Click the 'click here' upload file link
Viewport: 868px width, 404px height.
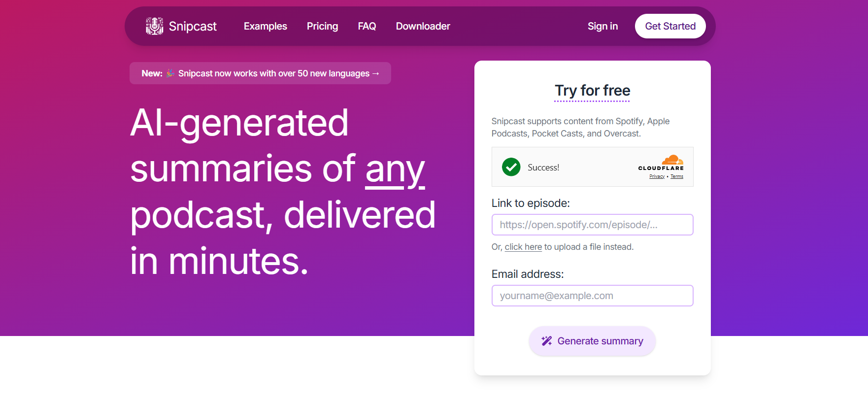[523, 247]
